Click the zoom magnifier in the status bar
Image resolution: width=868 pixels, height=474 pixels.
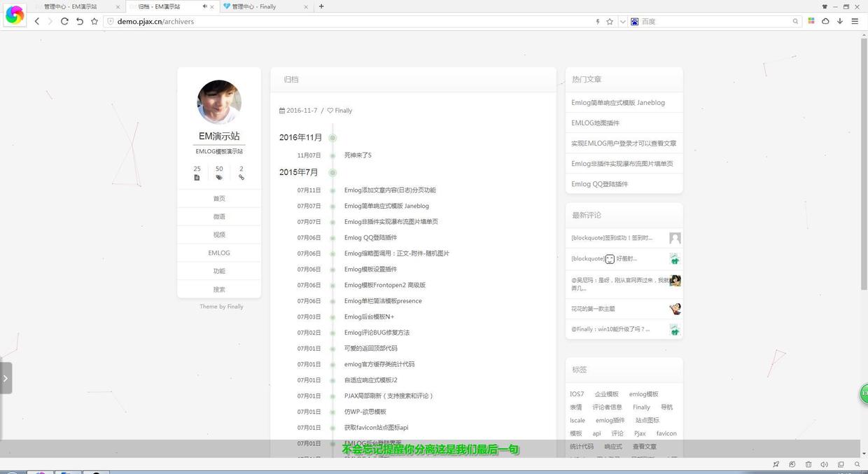[857, 464]
